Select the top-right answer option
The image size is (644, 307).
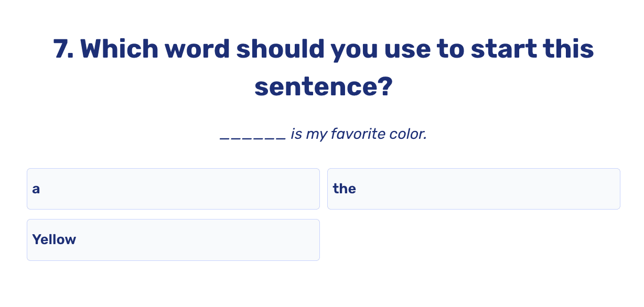click(x=474, y=189)
